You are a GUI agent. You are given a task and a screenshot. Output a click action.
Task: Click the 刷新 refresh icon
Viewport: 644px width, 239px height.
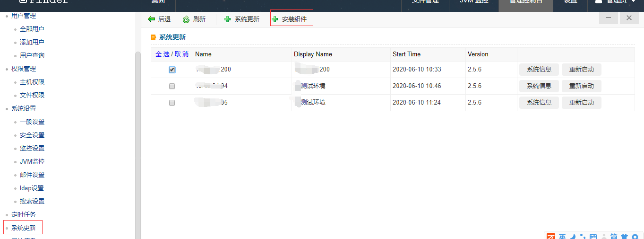coord(186,19)
